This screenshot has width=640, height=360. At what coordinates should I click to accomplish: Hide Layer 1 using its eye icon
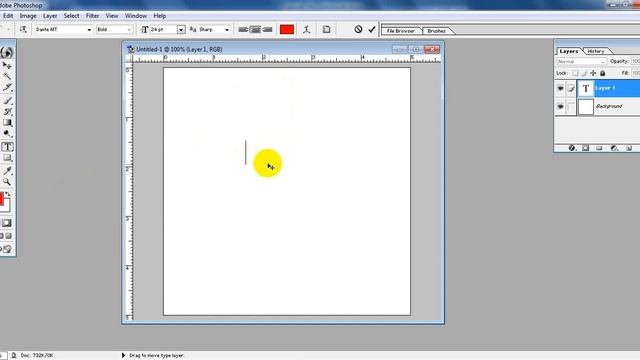click(560, 88)
